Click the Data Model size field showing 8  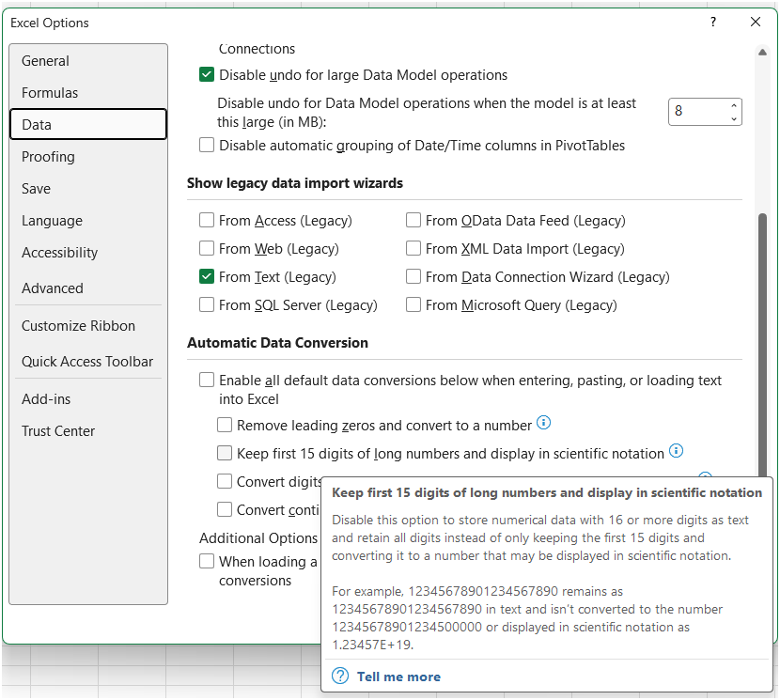(x=698, y=112)
